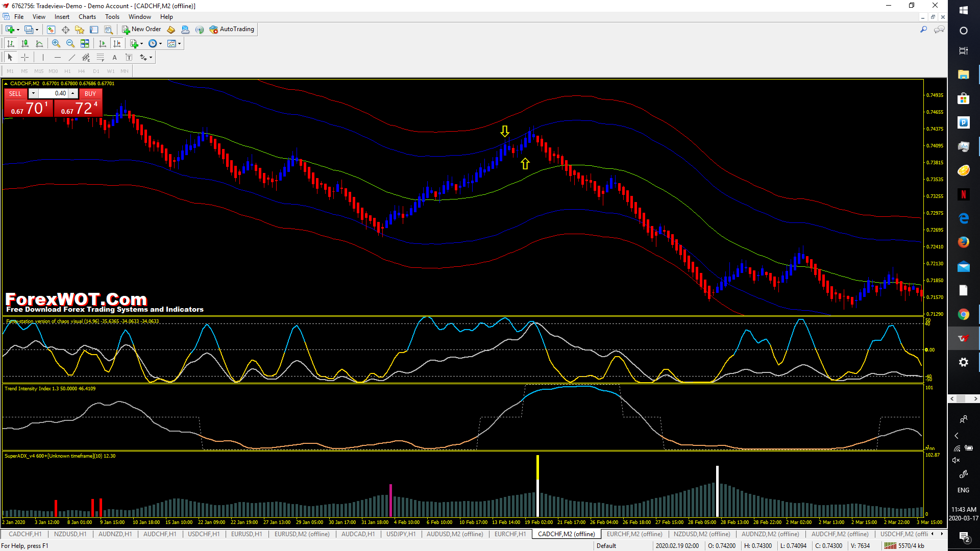Open the Market Watch window icon

pyautogui.click(x=51, y=30)
